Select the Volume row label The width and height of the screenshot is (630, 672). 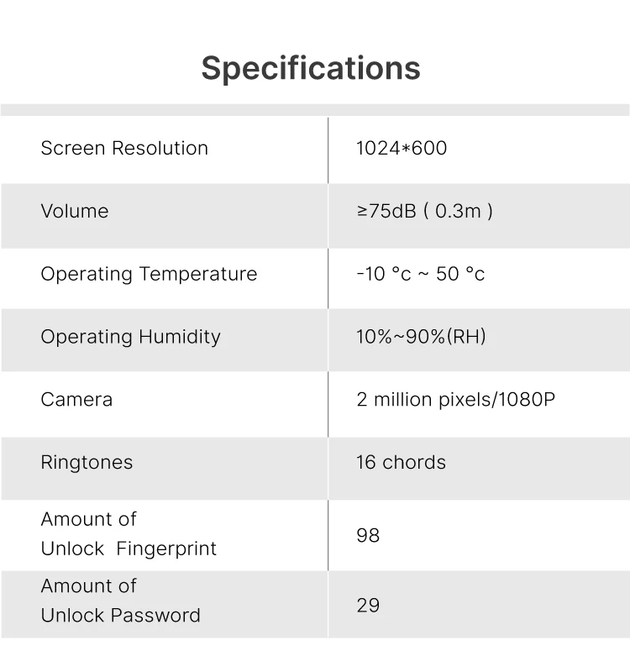point(75,211)
